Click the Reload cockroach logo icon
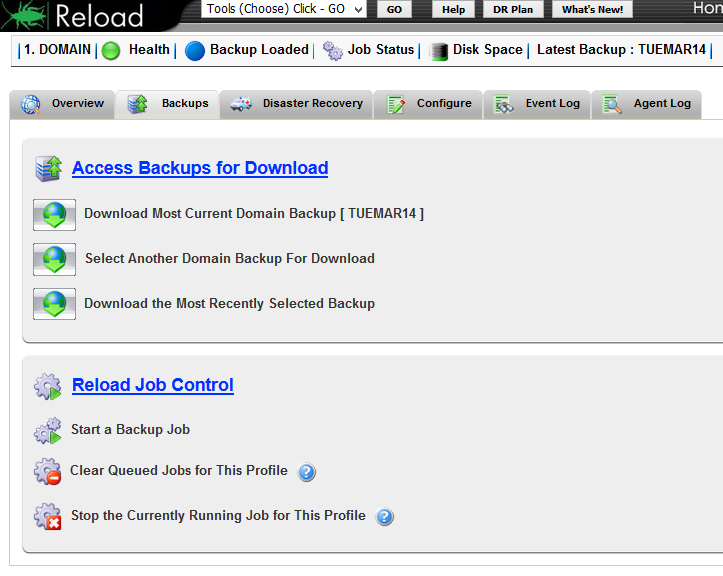Image resolution: width=723 pixels, height=576 pixels. click(x=24, y=14)
